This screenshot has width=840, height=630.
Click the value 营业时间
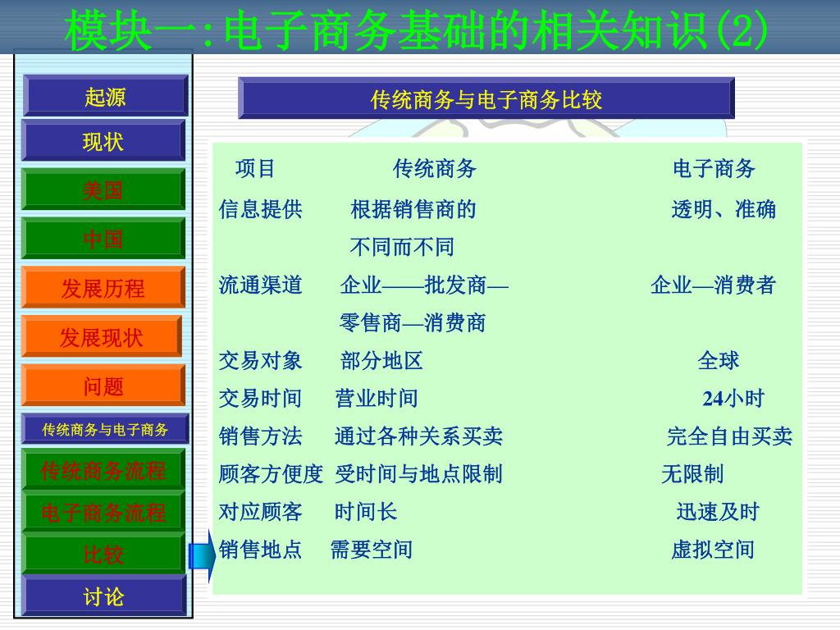pyautogui.click(x=377, y=399)
